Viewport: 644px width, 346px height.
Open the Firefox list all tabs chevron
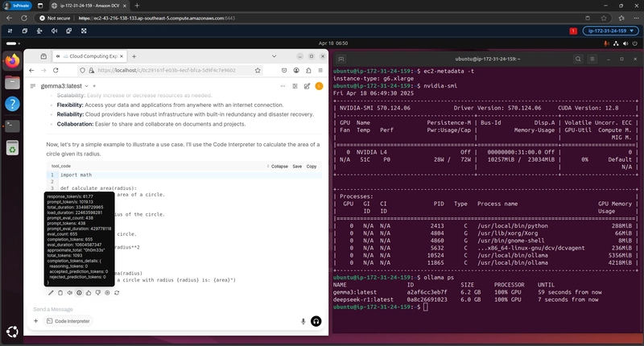tap(274, 56)
